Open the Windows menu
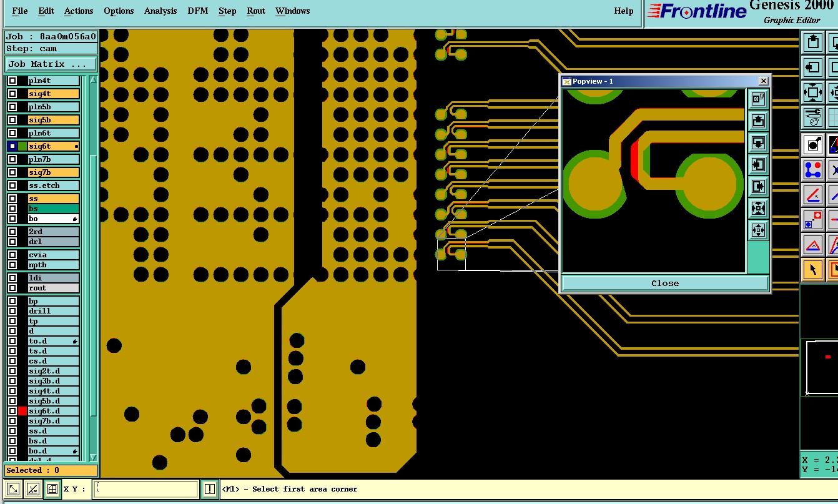838x504 pixels. click(x=292, y=11)
